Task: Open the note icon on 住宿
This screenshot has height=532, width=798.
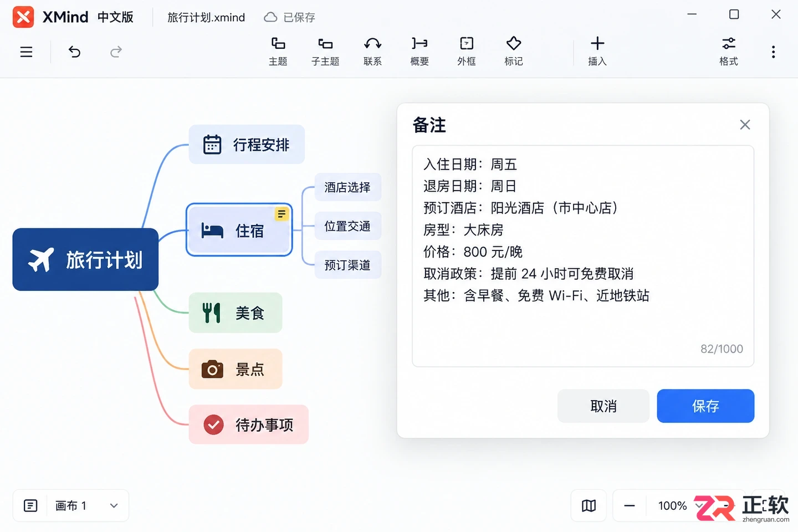Action: (282, 213)
